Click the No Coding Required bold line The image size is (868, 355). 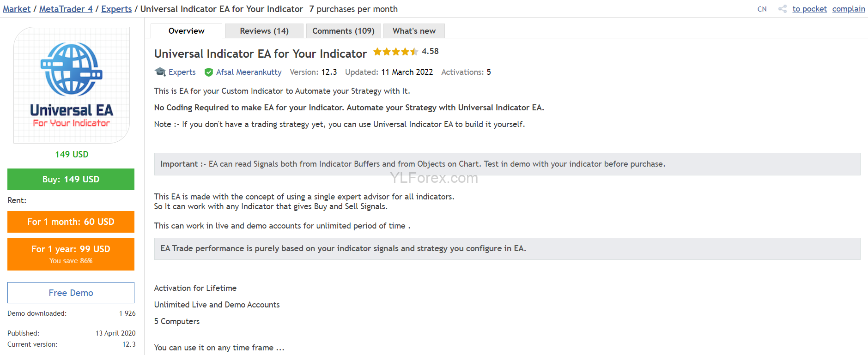click(349, 108)
